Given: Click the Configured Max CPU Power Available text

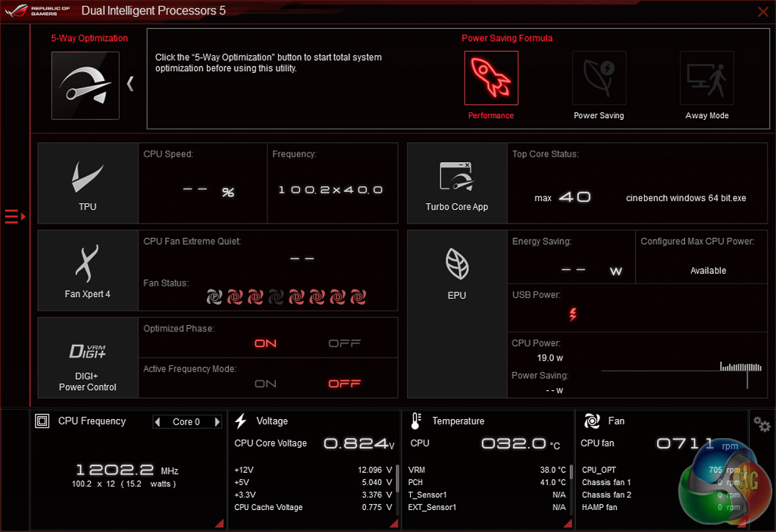Looking at the screenshot, I should (x=709, y=271).
